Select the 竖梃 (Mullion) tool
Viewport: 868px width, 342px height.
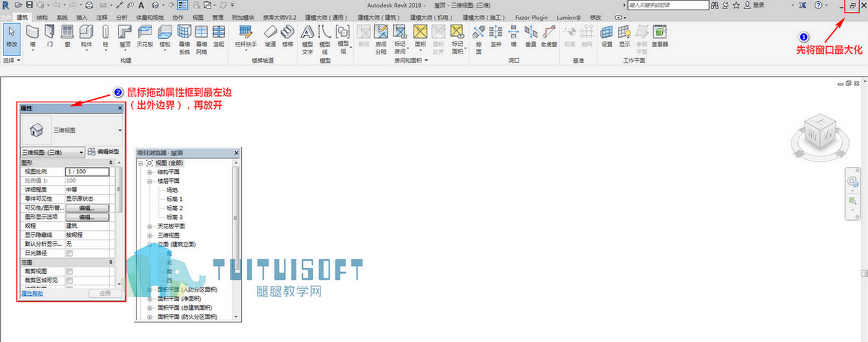pyautogui.click(x=218, y=36)
